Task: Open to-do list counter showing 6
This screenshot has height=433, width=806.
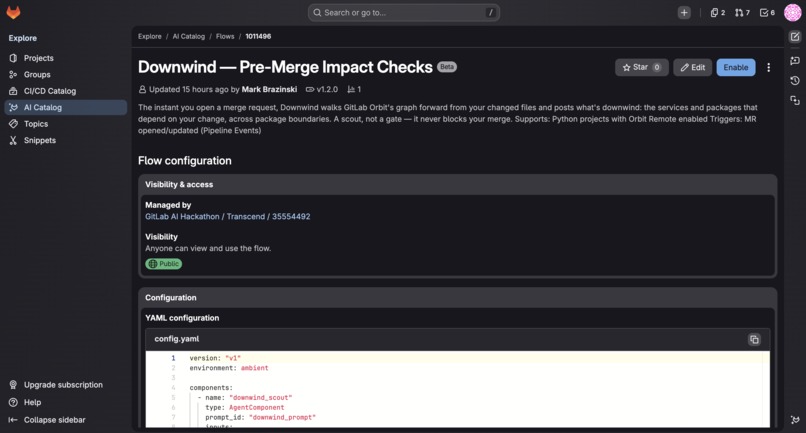Action: 767,13
